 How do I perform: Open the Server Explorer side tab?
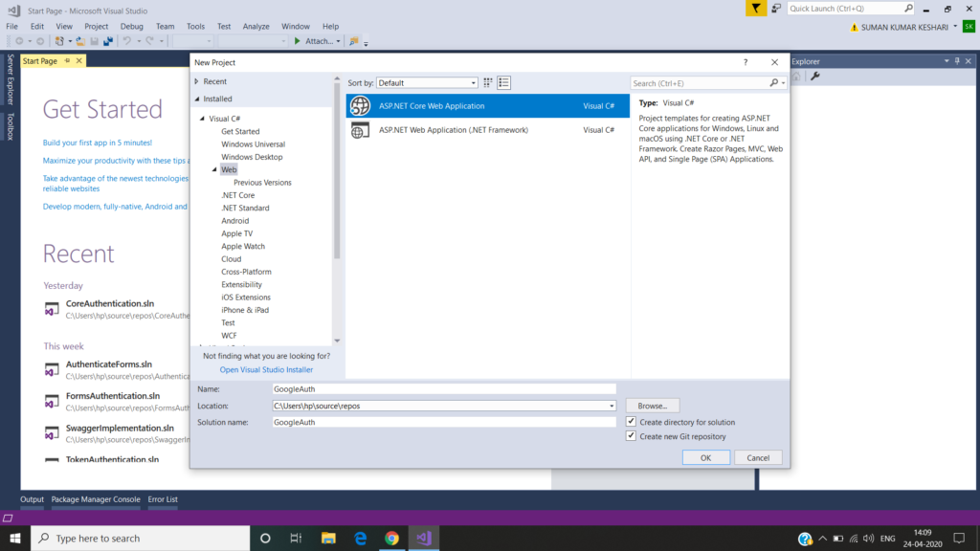tap(10, 78)
